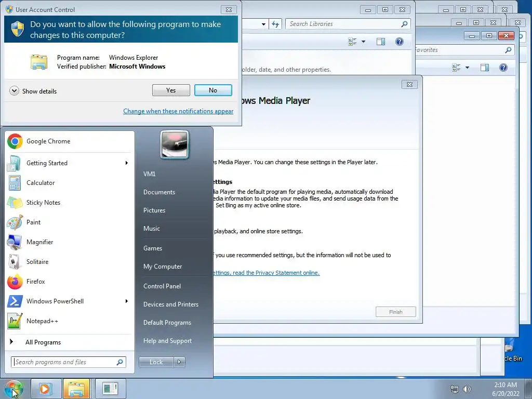
Task: Open Documents from Start menu
Action: coord(159,192)
